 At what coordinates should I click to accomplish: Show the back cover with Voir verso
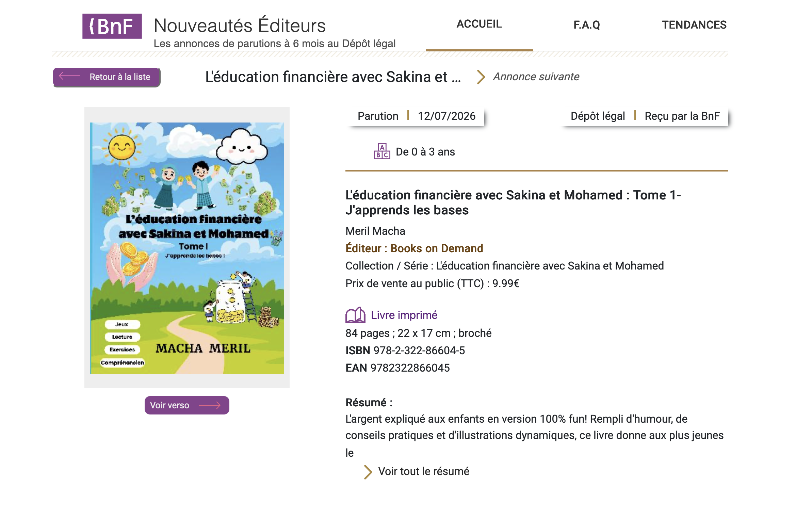[187, 405]
